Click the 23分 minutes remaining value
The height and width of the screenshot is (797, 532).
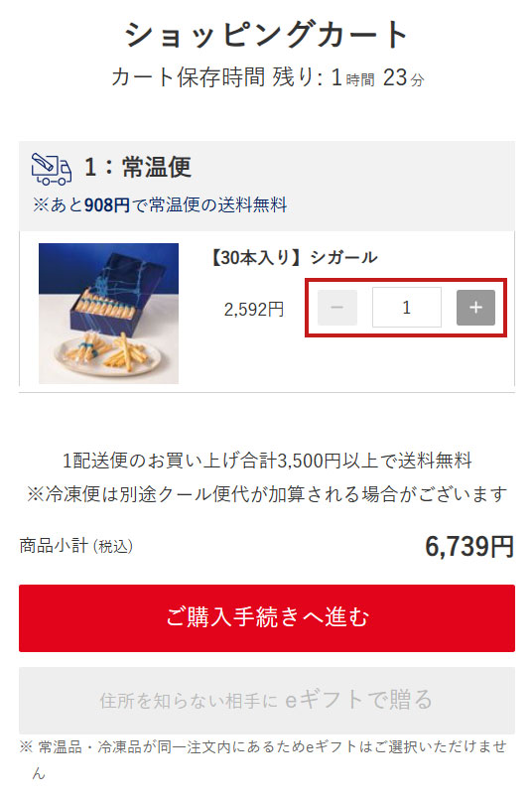(403, 77)
